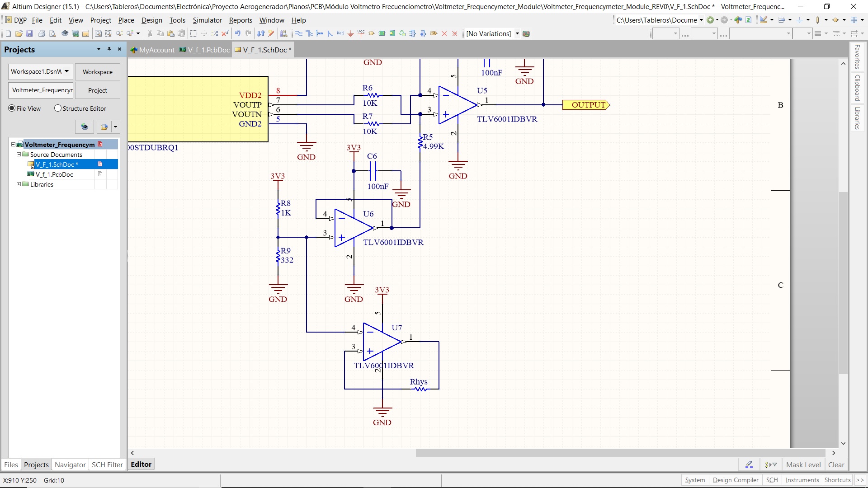
Task: Click the Mask Level control
Action: coord(803,465)
